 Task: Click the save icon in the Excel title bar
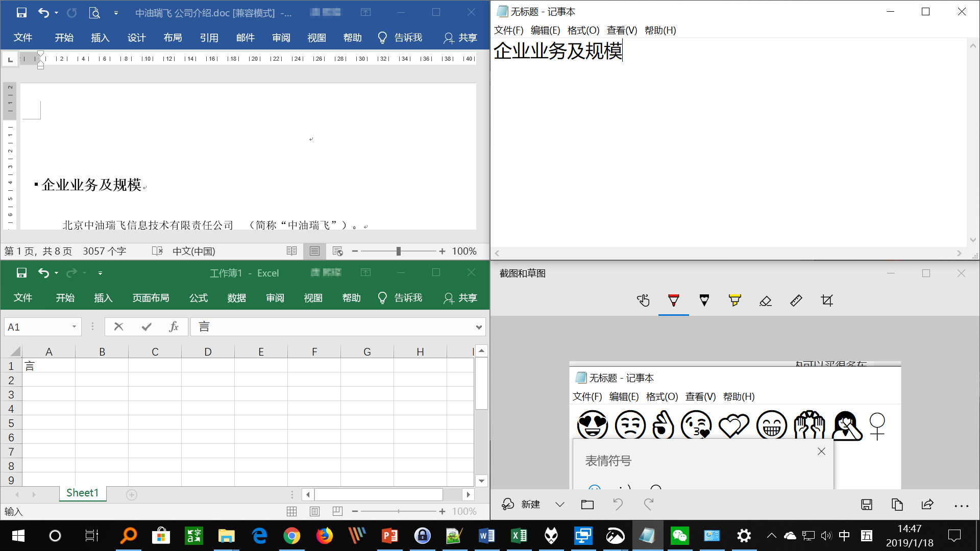[21, 273]
